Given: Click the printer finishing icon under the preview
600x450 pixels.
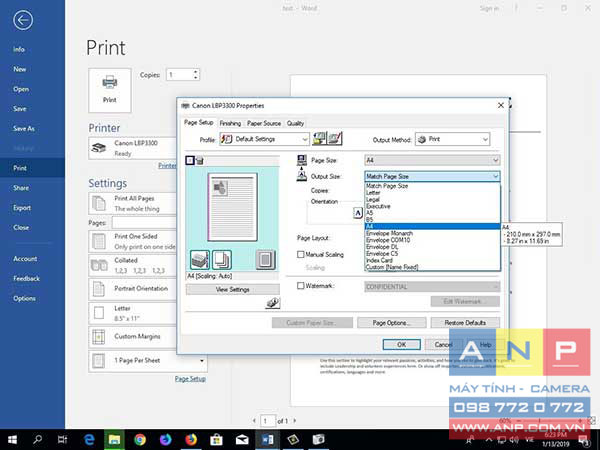Looking at the screenshot, I should tap(200, 260).
